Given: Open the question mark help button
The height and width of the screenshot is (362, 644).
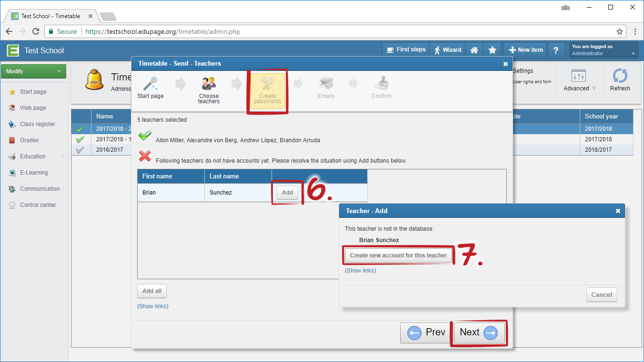Looking at the screenshot, I should [x=556, y=50].
